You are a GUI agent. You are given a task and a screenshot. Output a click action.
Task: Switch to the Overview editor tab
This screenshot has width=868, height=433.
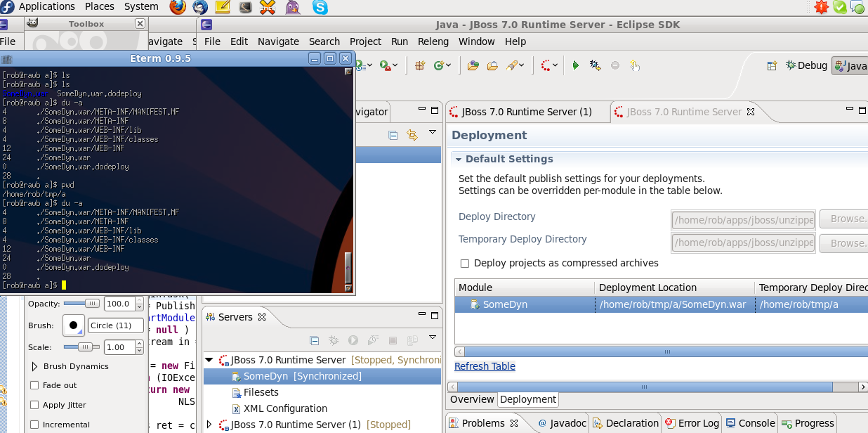tap(472, 399)
